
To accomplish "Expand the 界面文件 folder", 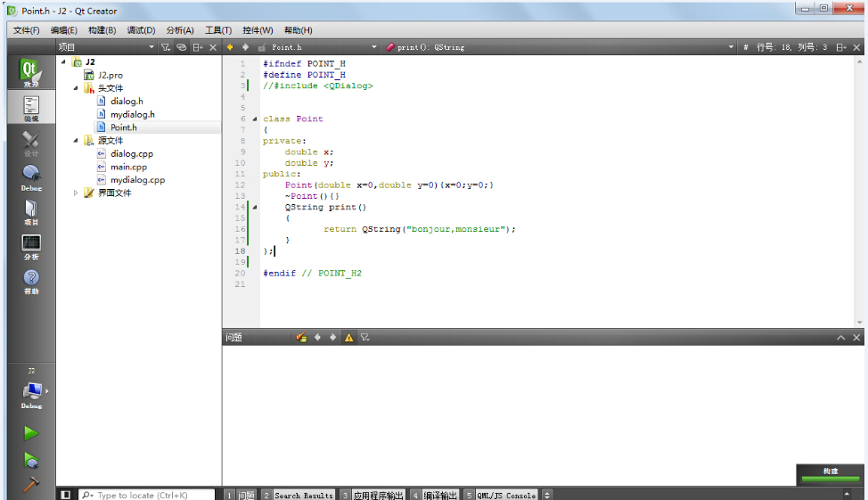I will point(76,193).
